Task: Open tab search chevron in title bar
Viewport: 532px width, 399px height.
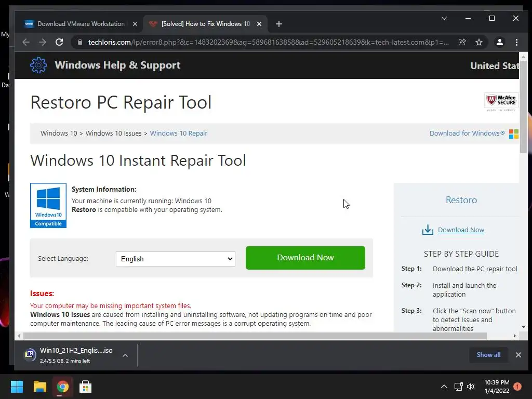Action: point(444,18)
